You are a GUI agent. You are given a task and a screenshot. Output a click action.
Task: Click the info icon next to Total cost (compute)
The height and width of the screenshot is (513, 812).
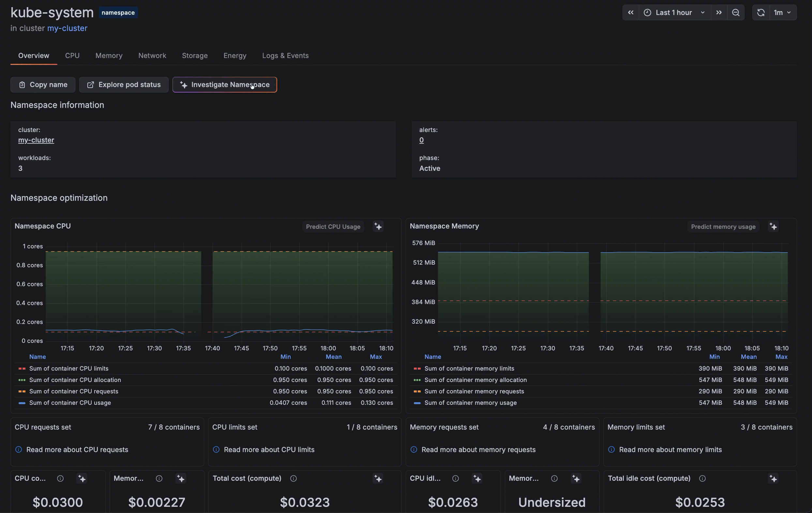tap(293, 478)
